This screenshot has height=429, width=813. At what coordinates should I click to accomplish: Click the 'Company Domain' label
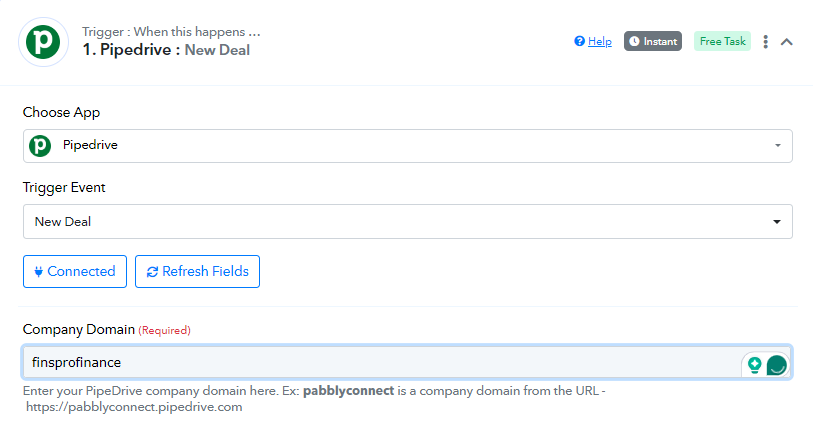tap(79, 329)
